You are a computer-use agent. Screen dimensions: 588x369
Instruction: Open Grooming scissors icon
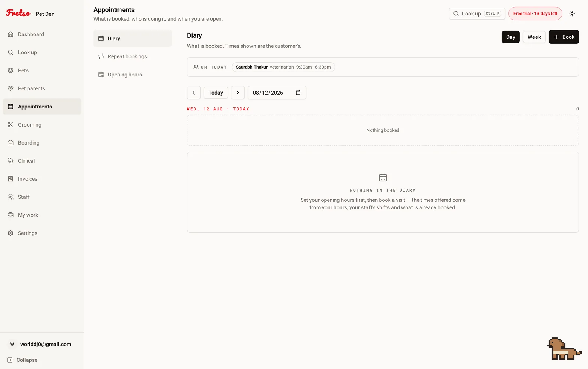click(x=11, y=125)
